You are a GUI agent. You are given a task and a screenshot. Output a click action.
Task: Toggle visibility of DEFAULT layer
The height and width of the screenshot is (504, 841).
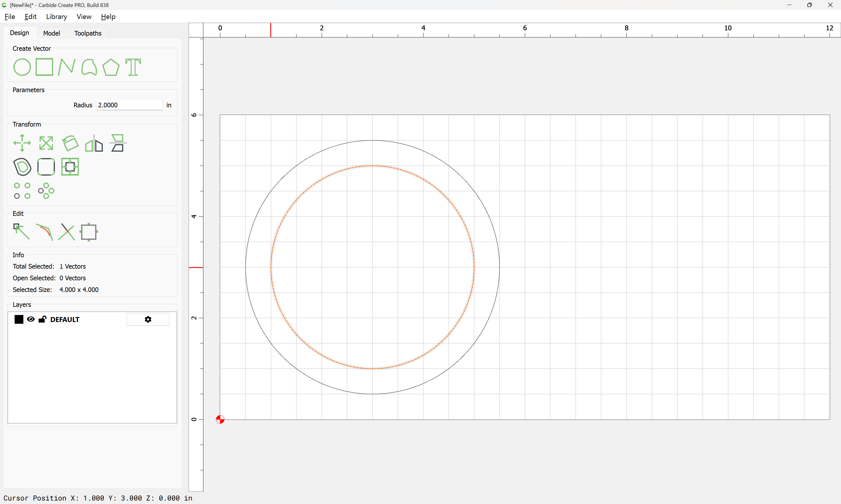(31, 319)
